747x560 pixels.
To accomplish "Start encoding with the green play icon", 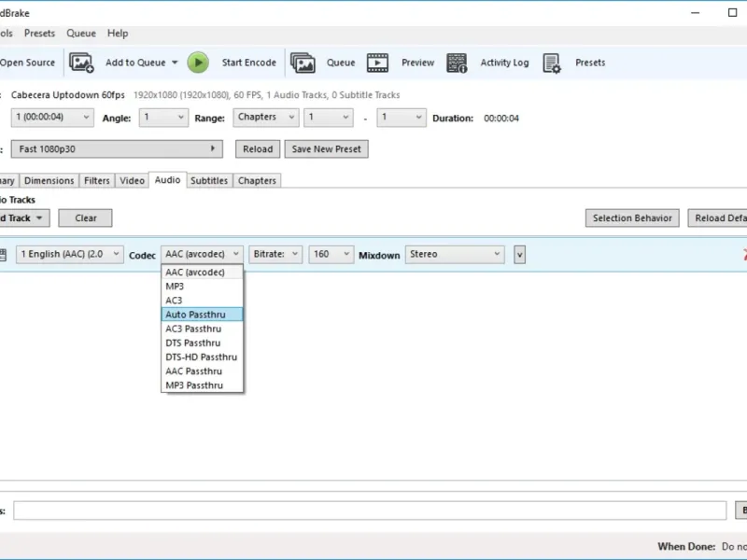I will tap(198, 63).
